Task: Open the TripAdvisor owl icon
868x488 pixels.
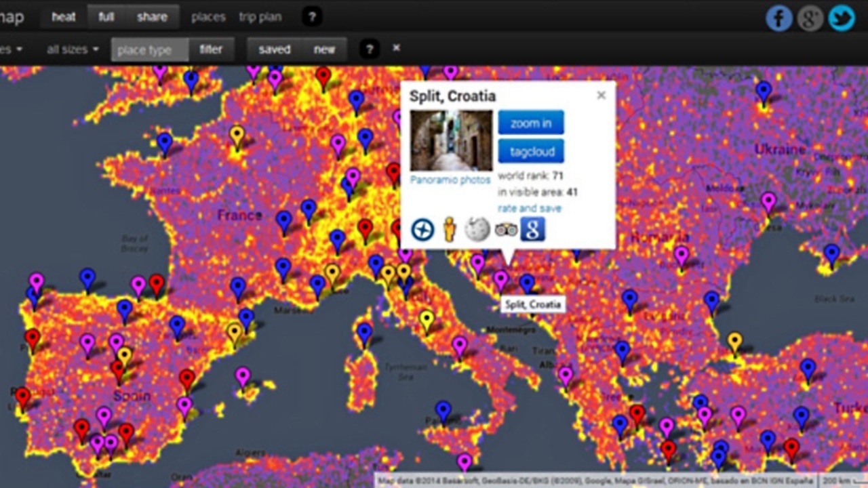Action: point(506,230)
